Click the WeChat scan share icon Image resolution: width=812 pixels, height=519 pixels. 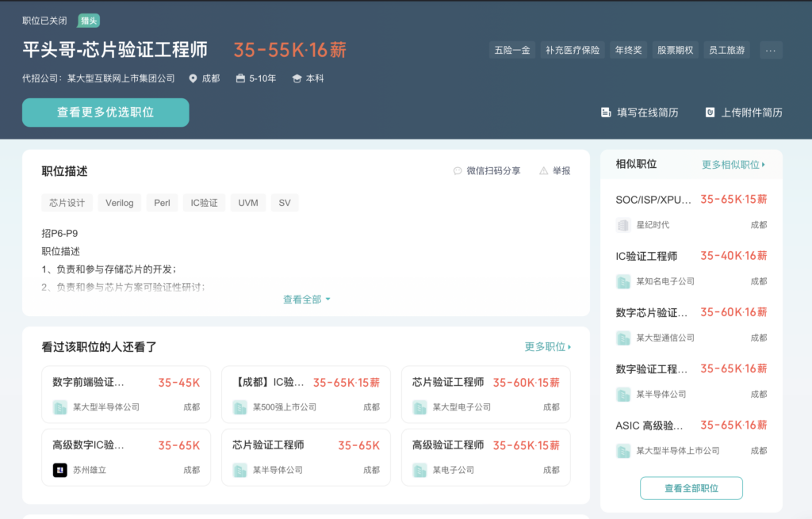coord(458,170)
